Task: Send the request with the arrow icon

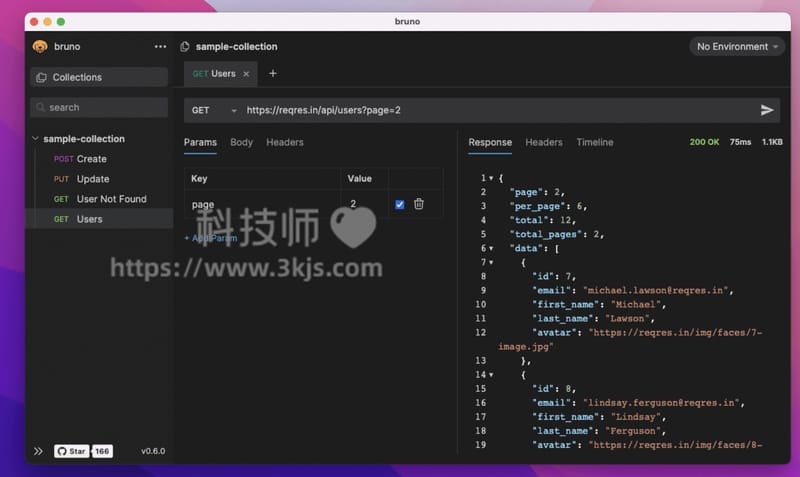Action: [766, 110]
